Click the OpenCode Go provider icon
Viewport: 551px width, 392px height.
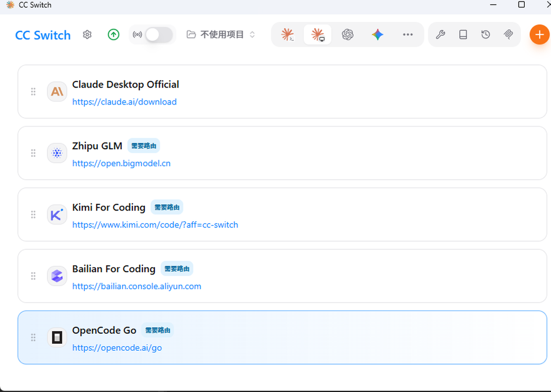(x=57, y=338)
